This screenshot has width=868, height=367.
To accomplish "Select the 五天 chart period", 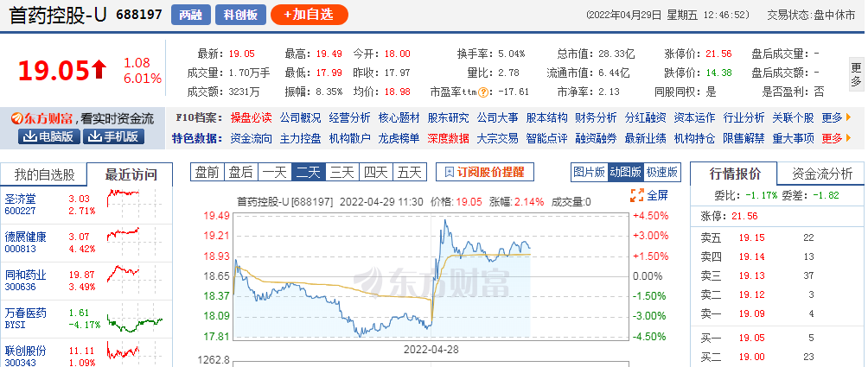I will pos(409,172).
